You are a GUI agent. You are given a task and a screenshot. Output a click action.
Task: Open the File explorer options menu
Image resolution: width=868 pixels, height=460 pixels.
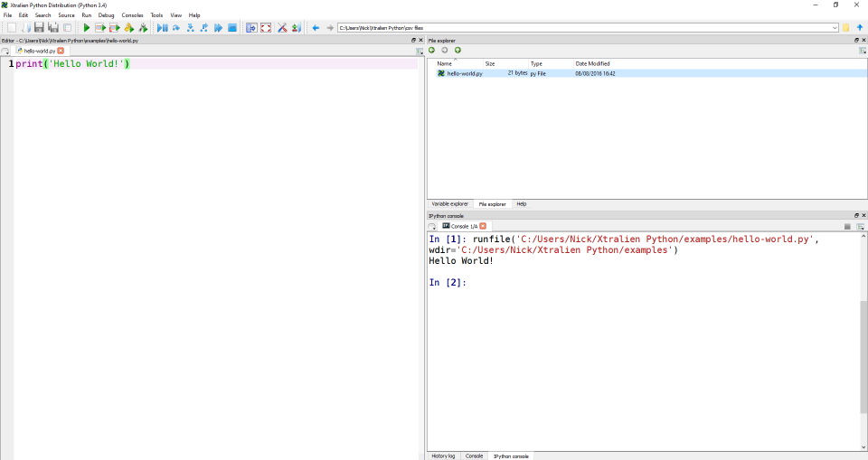click(x=862, y=51)
